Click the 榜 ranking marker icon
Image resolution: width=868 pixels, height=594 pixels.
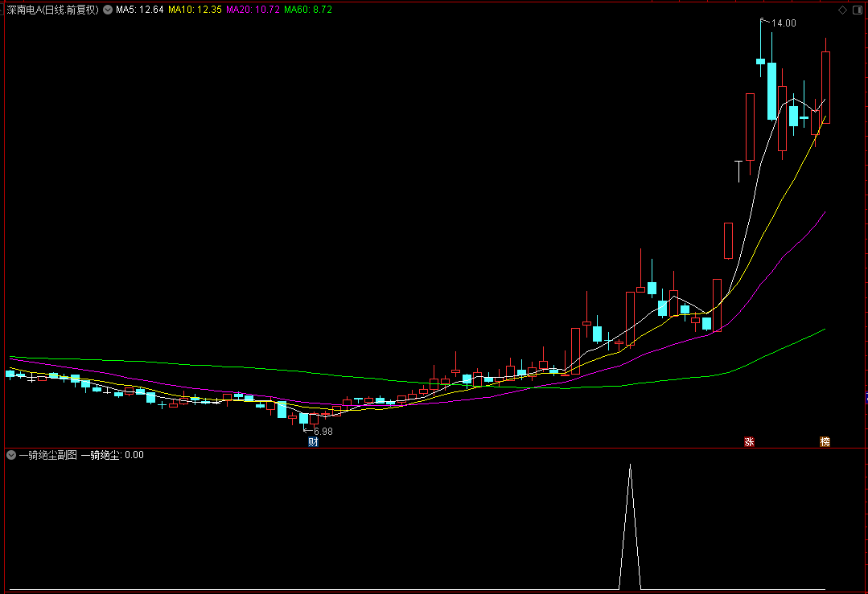(825, 442)
